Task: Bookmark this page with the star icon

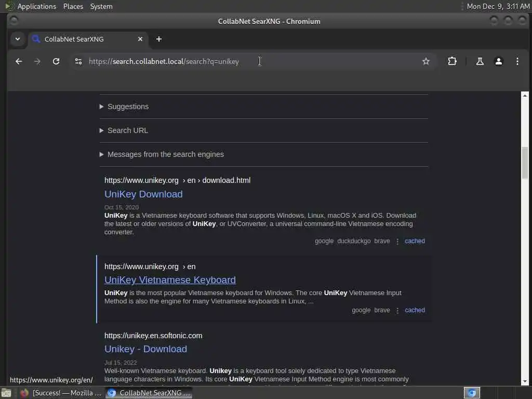Action: tap(426, 61)
